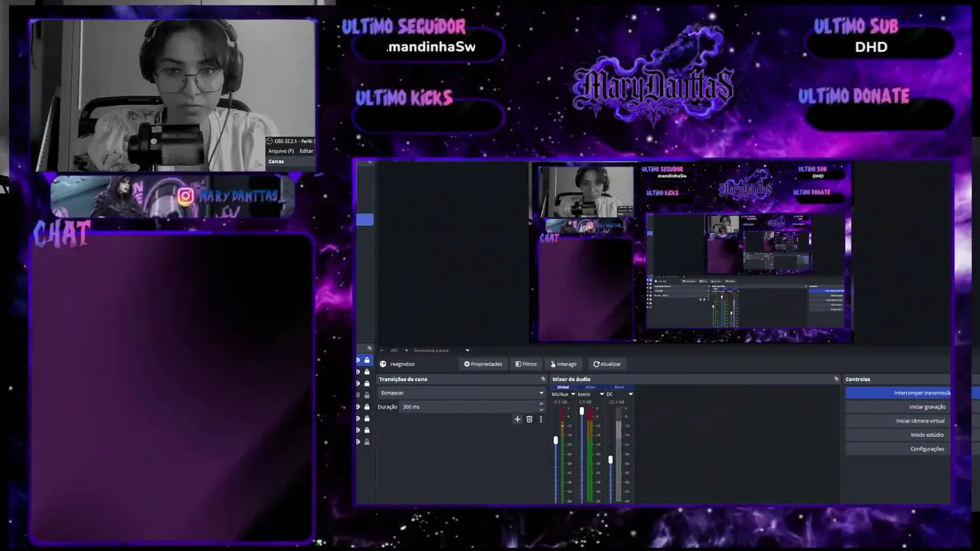The image size is (980, 551).
Task: Refresh the source with Atualizar
Action: [607, 364]
